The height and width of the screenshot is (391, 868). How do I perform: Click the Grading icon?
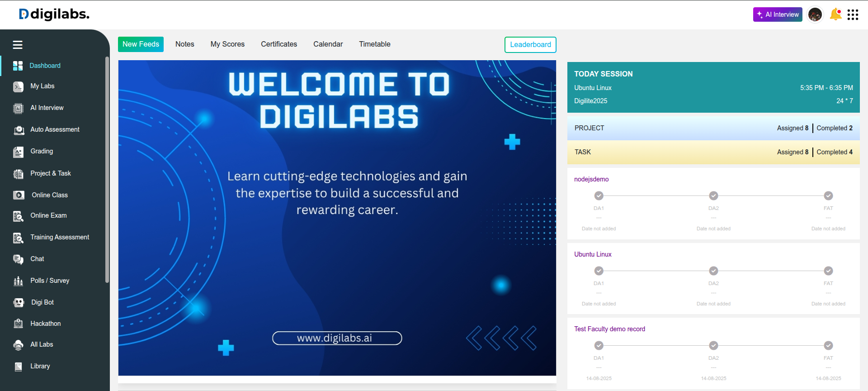click(x=18, y=152)
